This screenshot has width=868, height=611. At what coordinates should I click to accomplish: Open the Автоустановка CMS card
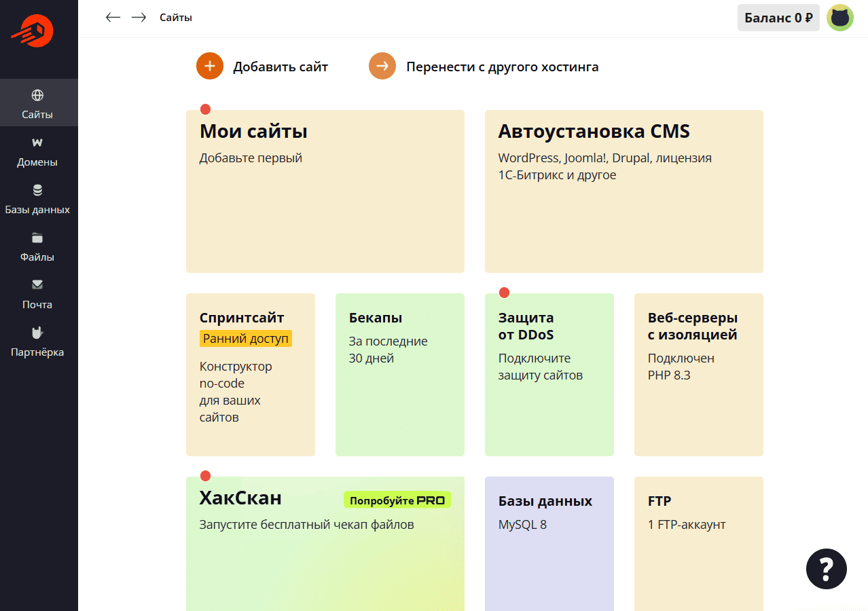[x=623, y=191]
